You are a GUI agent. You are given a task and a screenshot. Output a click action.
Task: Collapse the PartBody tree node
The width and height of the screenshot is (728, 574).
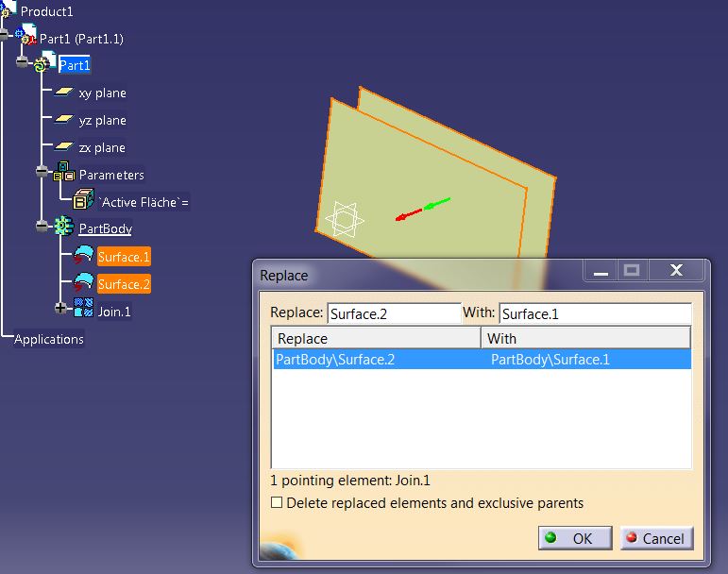(42, 226)
